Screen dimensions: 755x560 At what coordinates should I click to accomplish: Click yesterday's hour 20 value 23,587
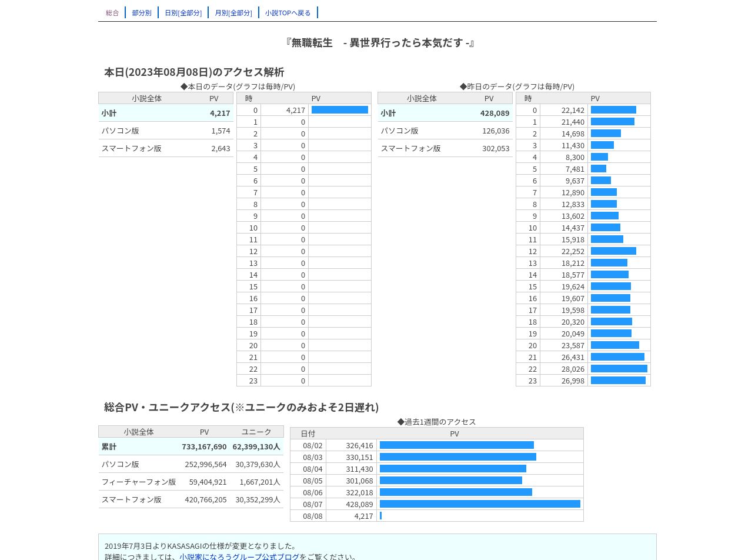(x=573, y=345)
